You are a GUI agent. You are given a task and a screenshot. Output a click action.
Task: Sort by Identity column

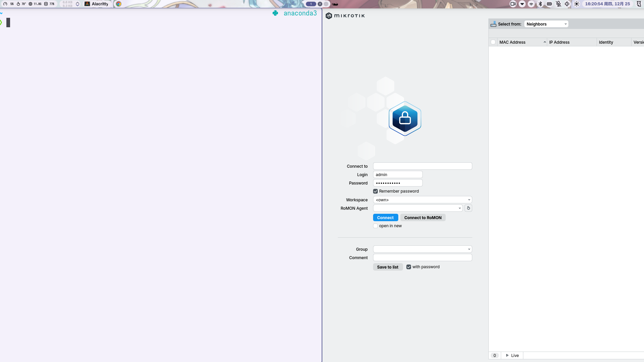click(x=614, y=42)
